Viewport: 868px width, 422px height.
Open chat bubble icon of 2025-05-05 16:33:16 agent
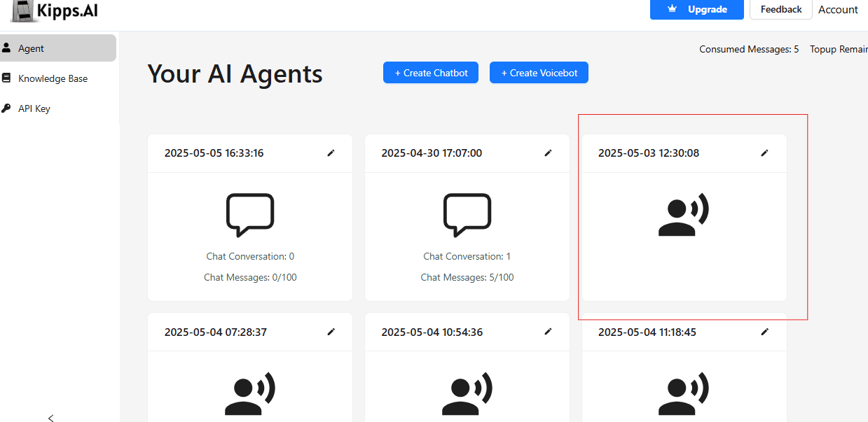(x=250, y=215)
